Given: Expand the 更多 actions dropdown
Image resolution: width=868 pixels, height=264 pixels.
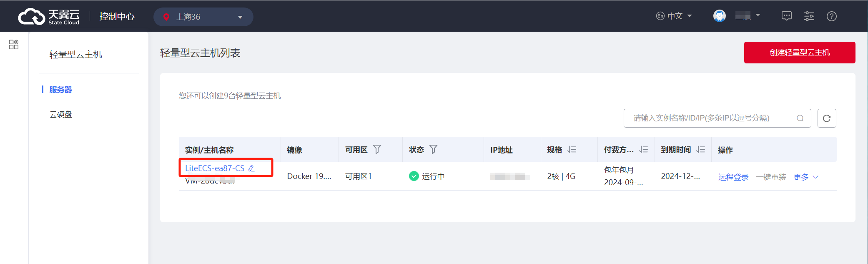Looking at the screenshot, I should click(806, 177).
